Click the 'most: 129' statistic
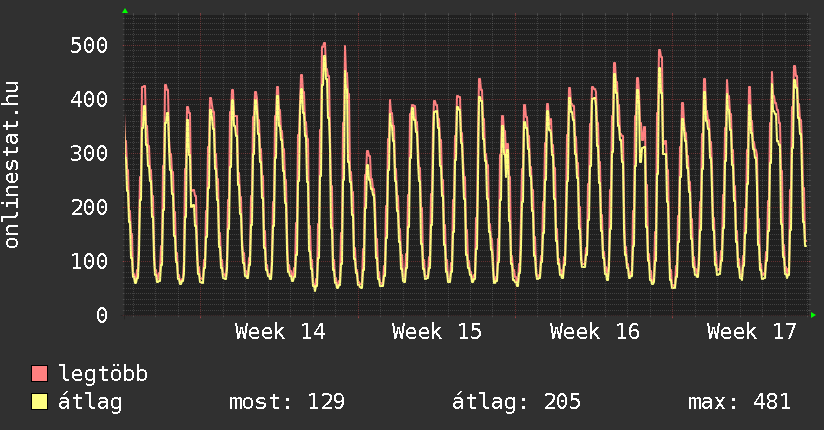This screenshot has width=824, height=430. click(x=287, y=402)
